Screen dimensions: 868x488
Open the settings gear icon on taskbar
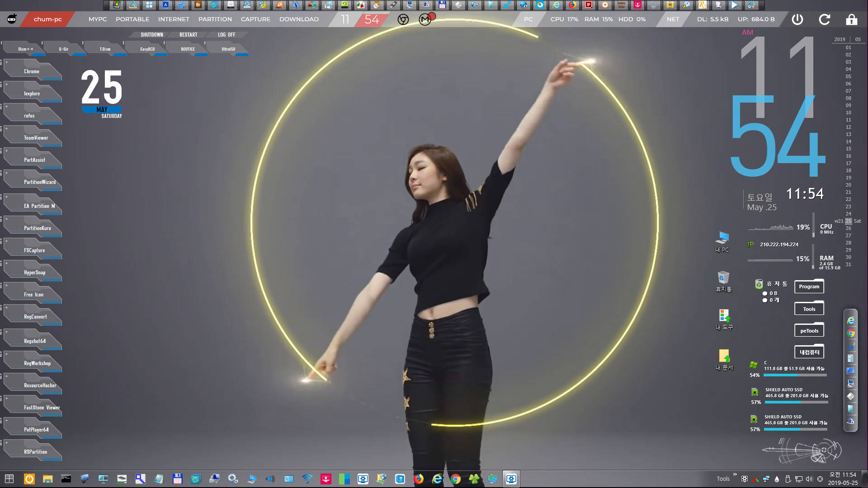click(x=233, y=479)
